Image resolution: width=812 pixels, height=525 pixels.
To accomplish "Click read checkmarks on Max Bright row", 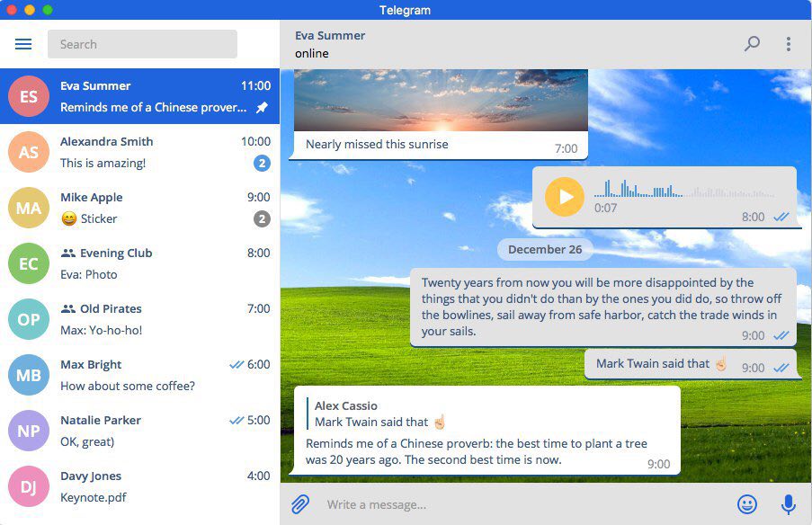I will pos(236,364).
